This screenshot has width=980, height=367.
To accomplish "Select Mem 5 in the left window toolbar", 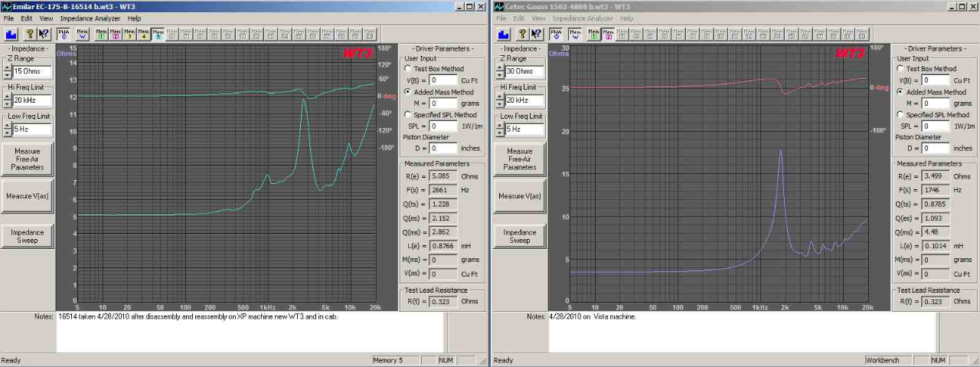I will [157, 34].
